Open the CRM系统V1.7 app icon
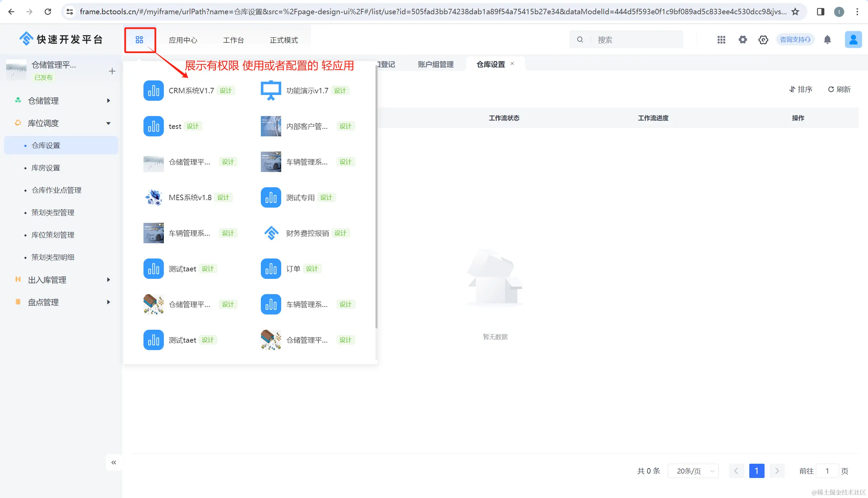 [153, 91]
